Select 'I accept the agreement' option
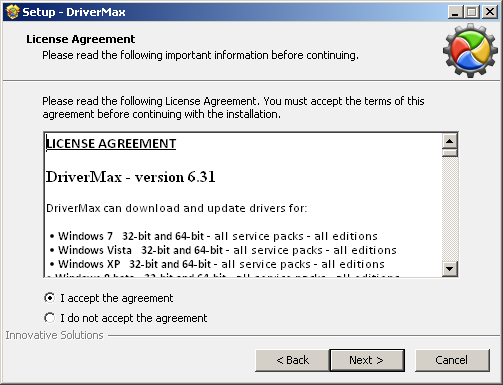 pyautogui.click(x=109, y=298)
